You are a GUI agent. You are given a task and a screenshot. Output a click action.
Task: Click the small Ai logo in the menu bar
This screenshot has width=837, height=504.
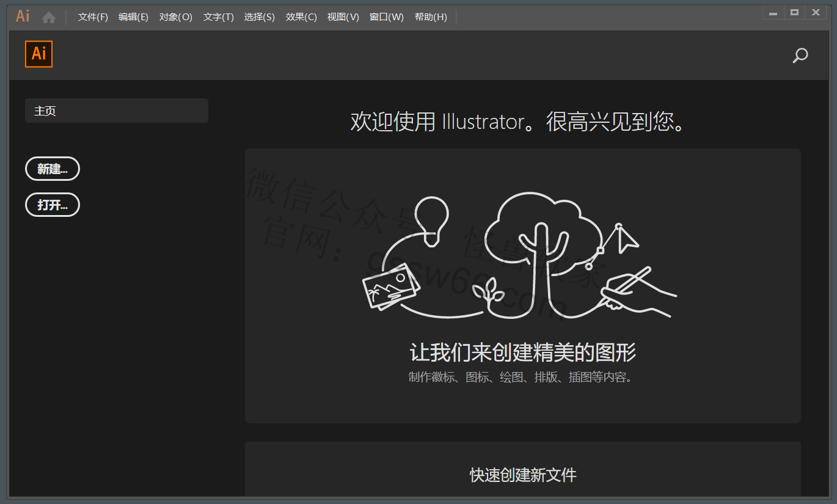pyautogui.click(x=23, y=16)
